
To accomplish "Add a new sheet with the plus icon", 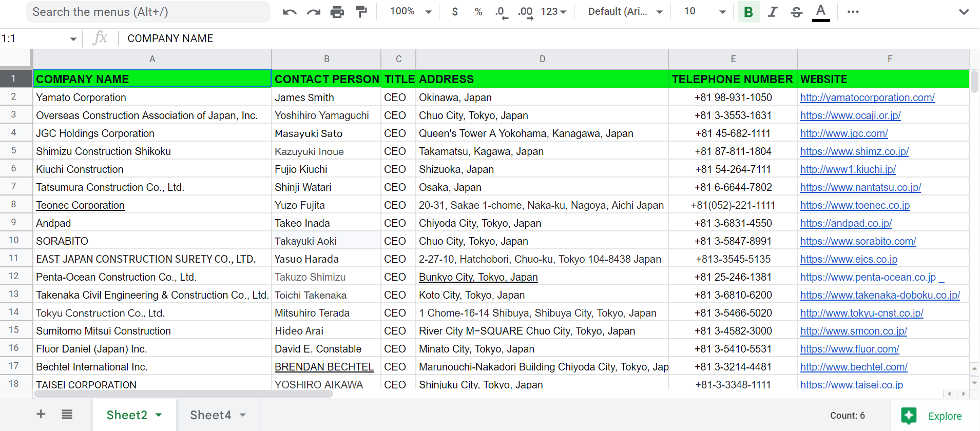I will (x=41, y=414).
